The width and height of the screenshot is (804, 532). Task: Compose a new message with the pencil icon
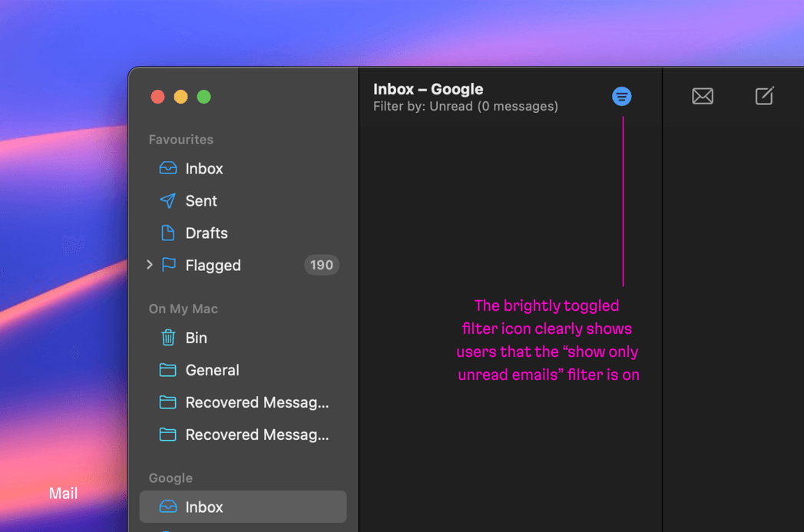764,96
